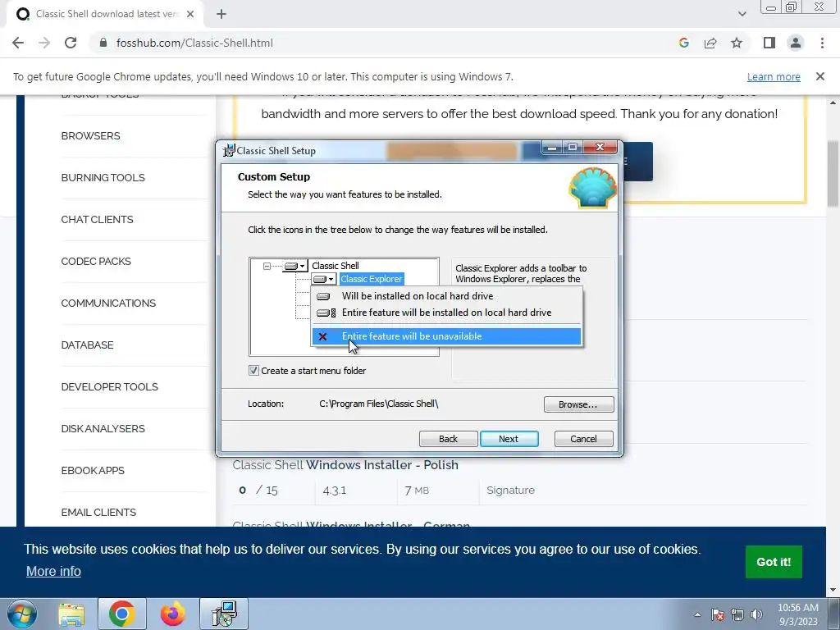Launch Firefox from the taskbar

coord(172,614)
